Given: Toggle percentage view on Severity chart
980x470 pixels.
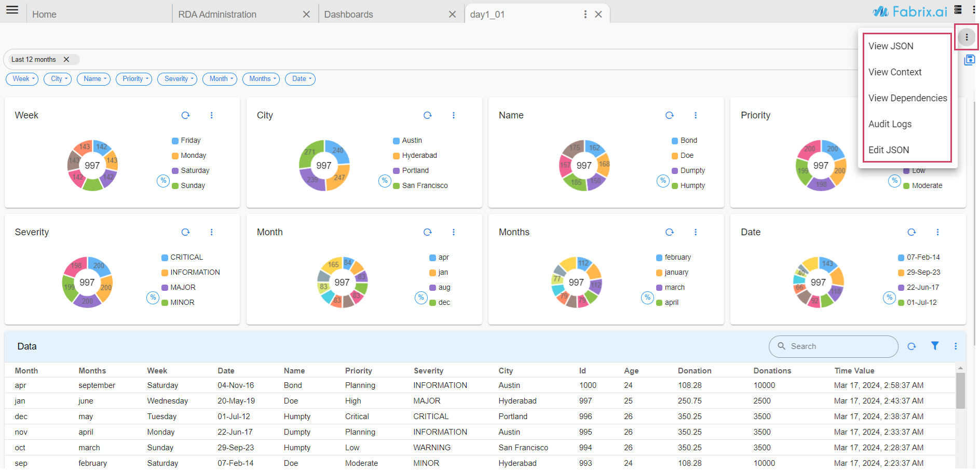Looking at the screenshot, I should pos(153,298).
